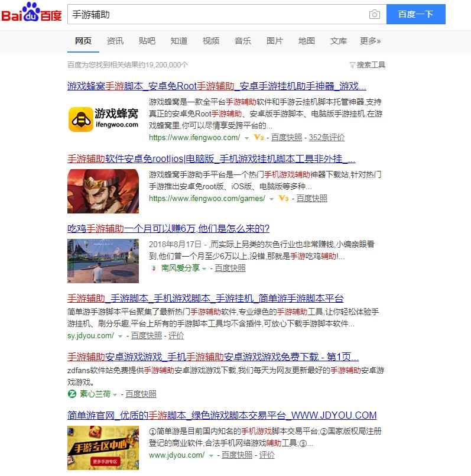
Task: Open result 游戏蜂窝手游脚本_安卓免Root手游辅助
Action: 217,86
